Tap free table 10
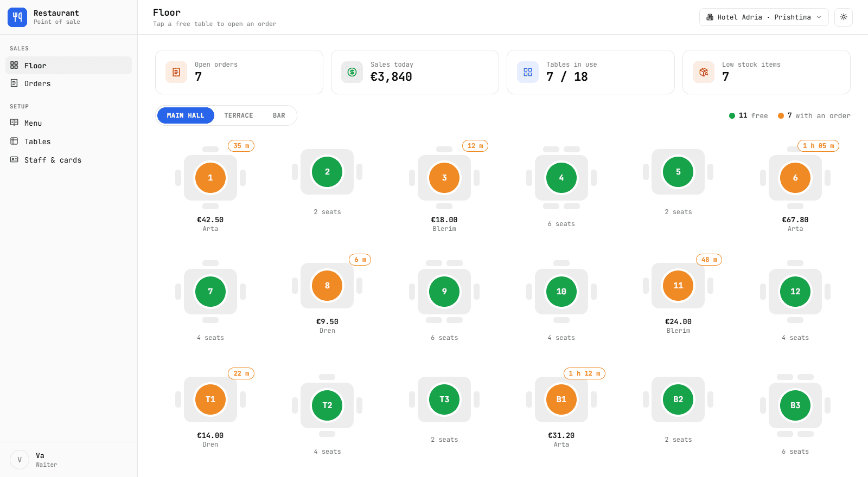Image resolution: width=868 pixels, height=477 pixels. [561, 292]
